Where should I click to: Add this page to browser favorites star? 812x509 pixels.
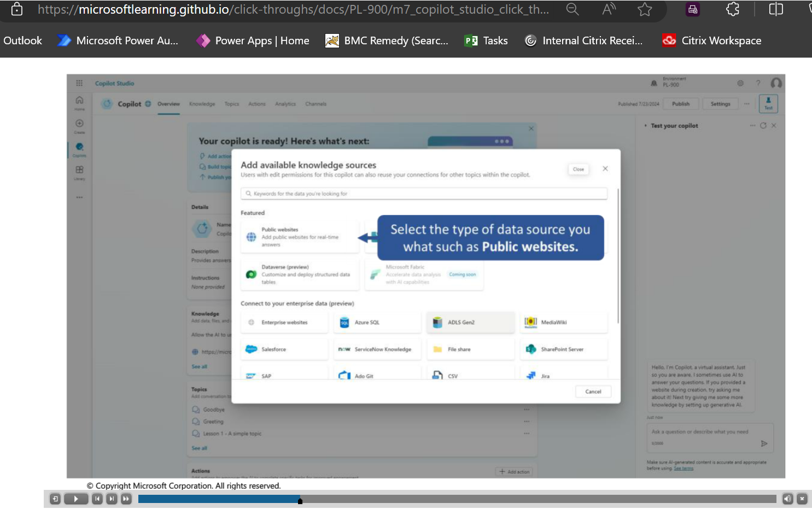click(x=645, y=9)
